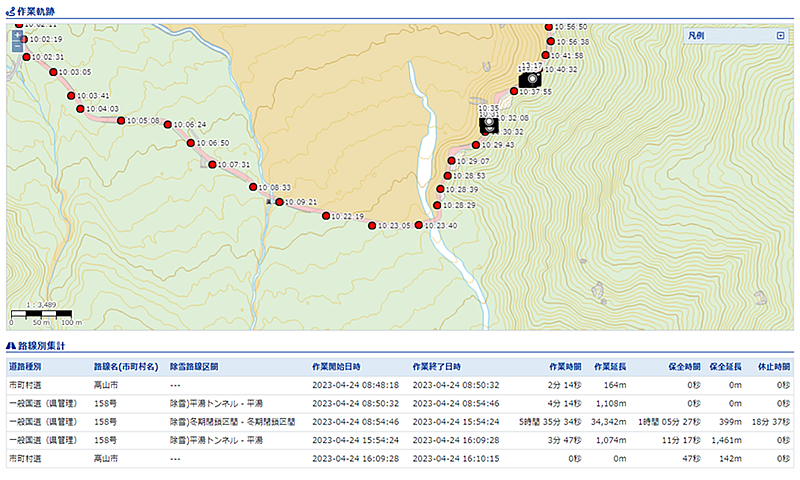Select maintenance length 142m
The width and height of the screenshot is (800, 480).
(731, 459)
